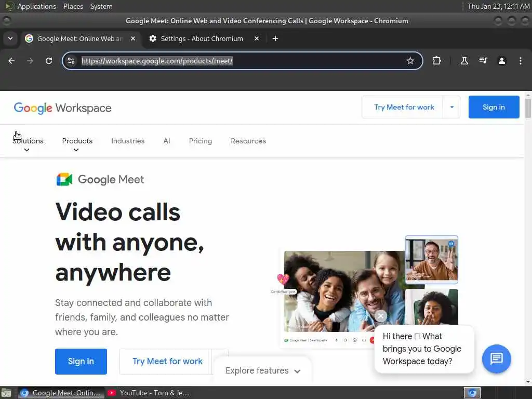Viewport: 532px width, 399px height.
Task: Open the AI nav link
Action: (x=167, y=141)
